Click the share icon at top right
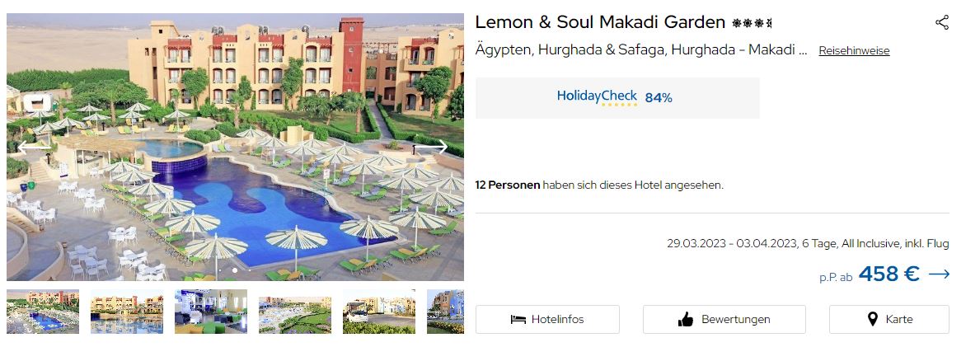This screenshot has height=347, width=980. [941, 22]
